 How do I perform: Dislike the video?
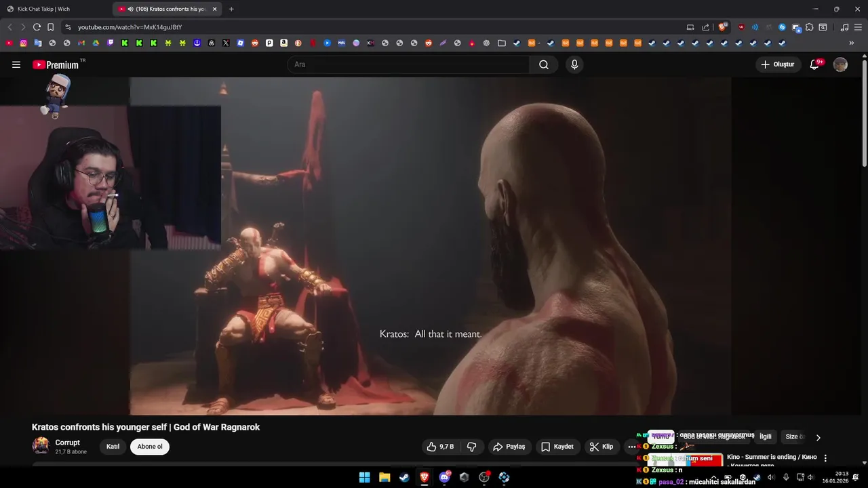(x=471, y=447)
